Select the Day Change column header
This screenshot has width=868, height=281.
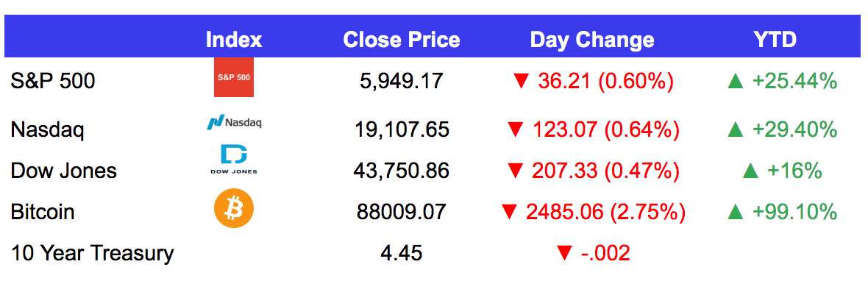[591, 40]
